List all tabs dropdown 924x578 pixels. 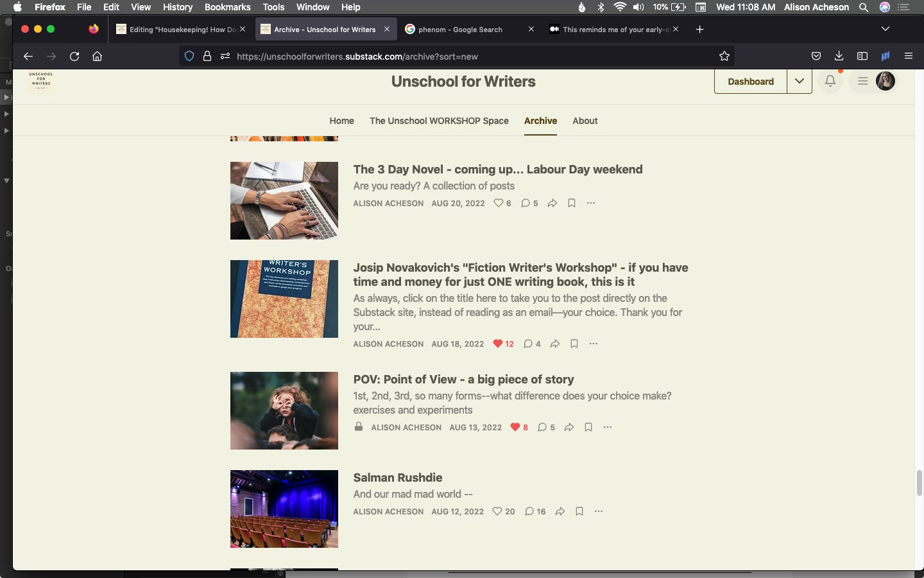(885, 30)
